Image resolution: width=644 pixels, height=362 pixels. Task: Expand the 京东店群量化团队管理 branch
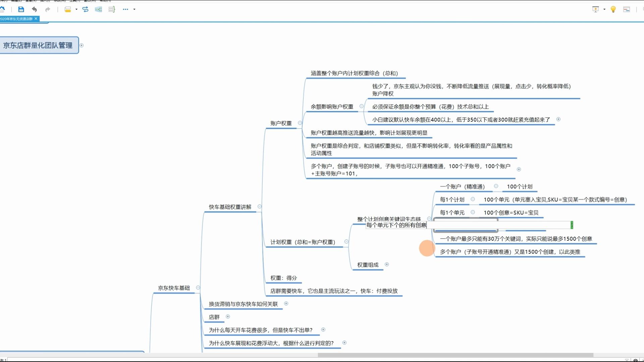[82, 45]
